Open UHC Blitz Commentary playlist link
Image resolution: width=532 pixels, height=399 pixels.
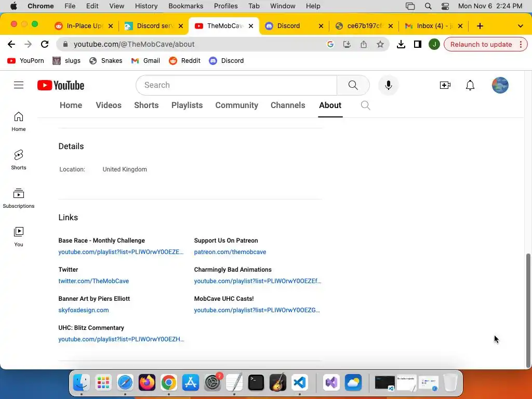121,339
